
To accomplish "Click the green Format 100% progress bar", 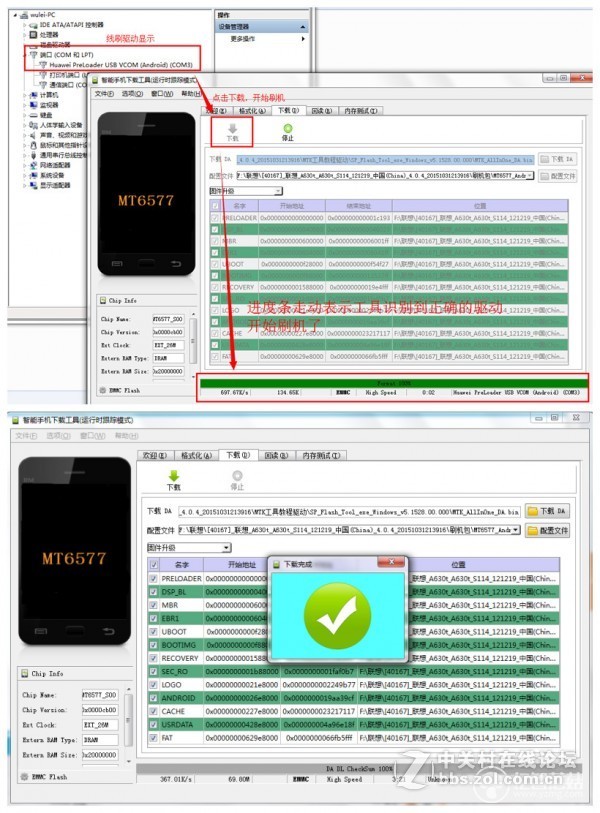I will (394, 383).
